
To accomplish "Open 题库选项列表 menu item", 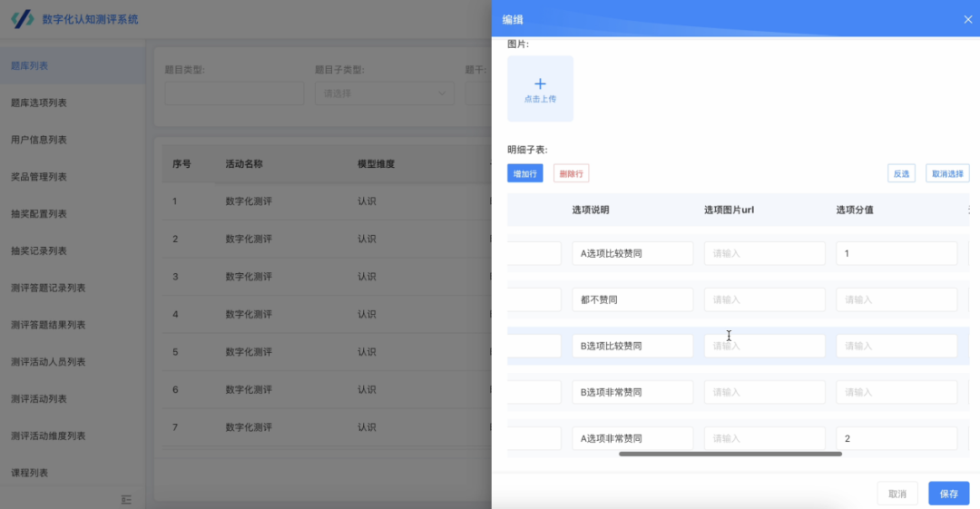I will coord(73,103).
